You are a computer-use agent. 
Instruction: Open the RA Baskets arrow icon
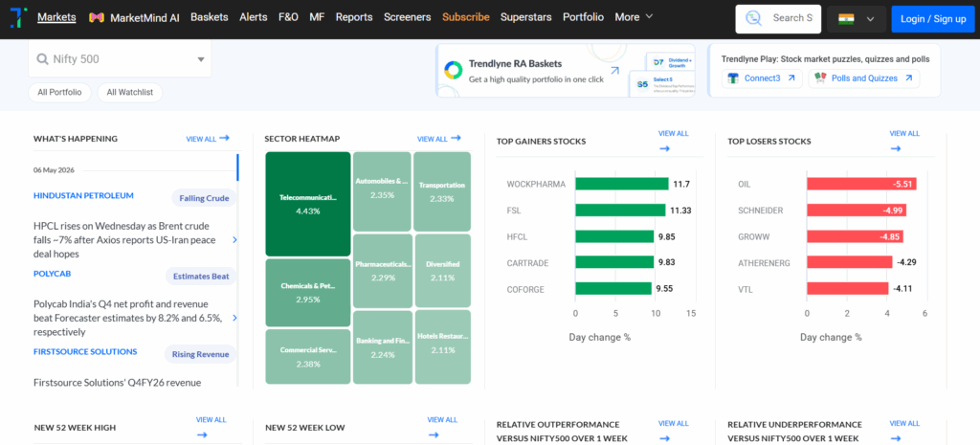point(615,71)
